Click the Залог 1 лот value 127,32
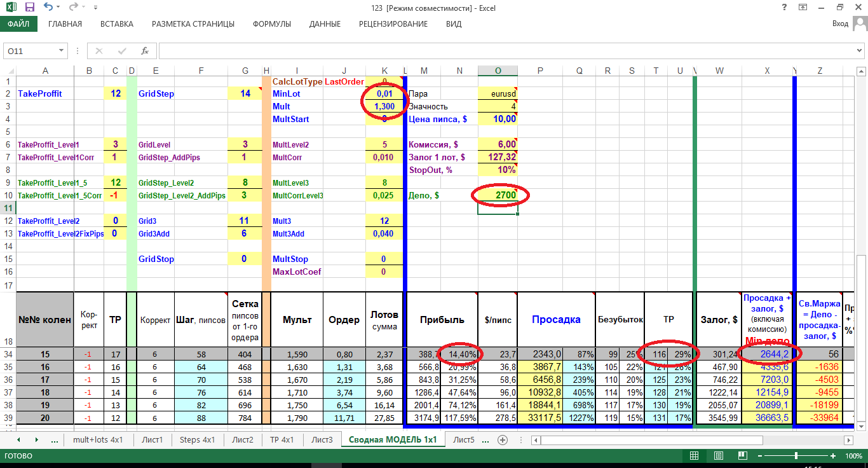 [x=498, y=157]
